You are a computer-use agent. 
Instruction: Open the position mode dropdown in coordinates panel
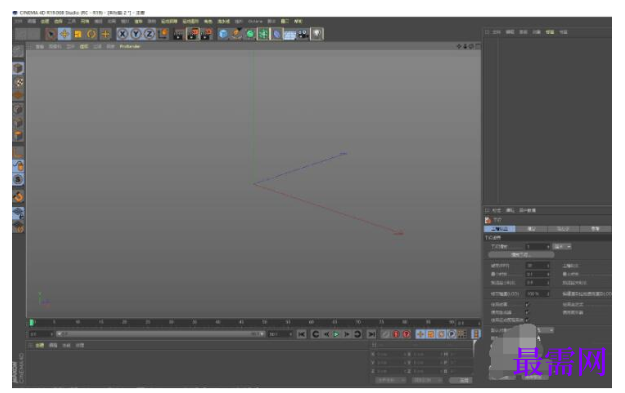tap(391, 380)
